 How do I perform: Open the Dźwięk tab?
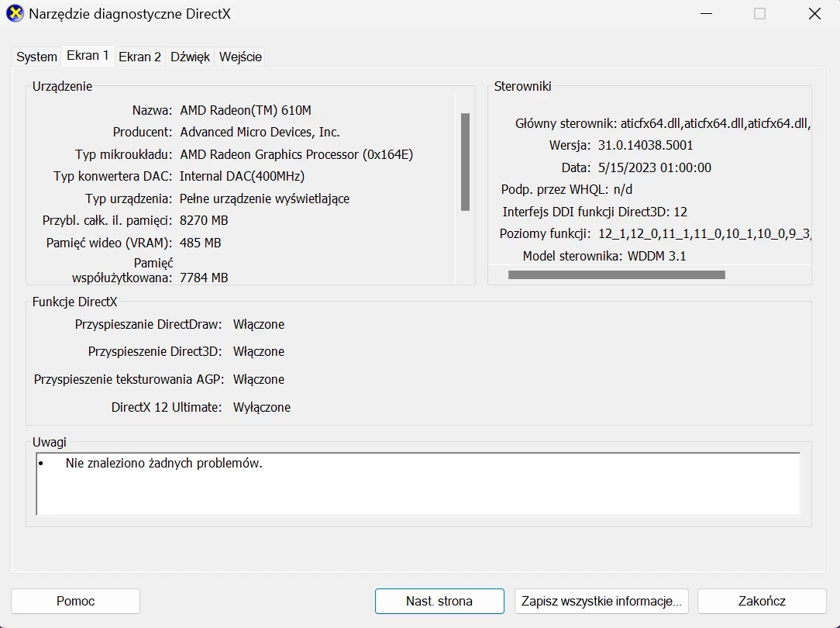click(x=190, y=57)
